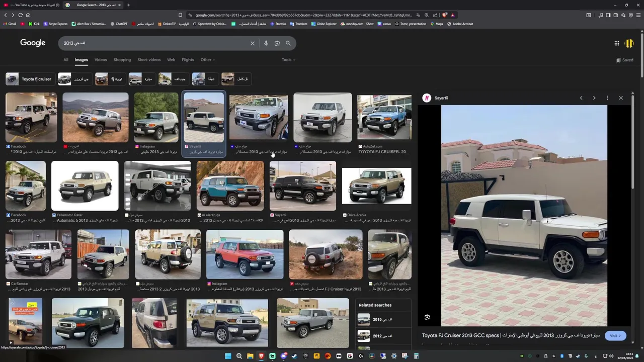Switch to Videos tab

click(101, 60)
